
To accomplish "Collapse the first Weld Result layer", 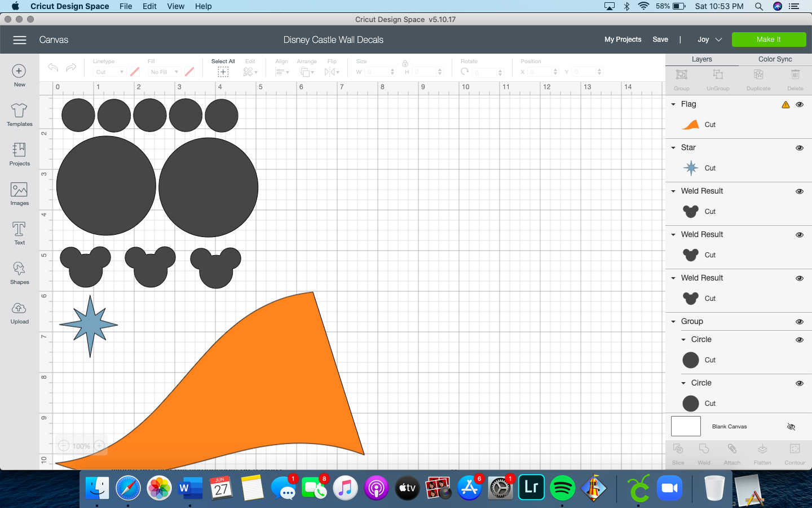I will (x=673, y=191).
